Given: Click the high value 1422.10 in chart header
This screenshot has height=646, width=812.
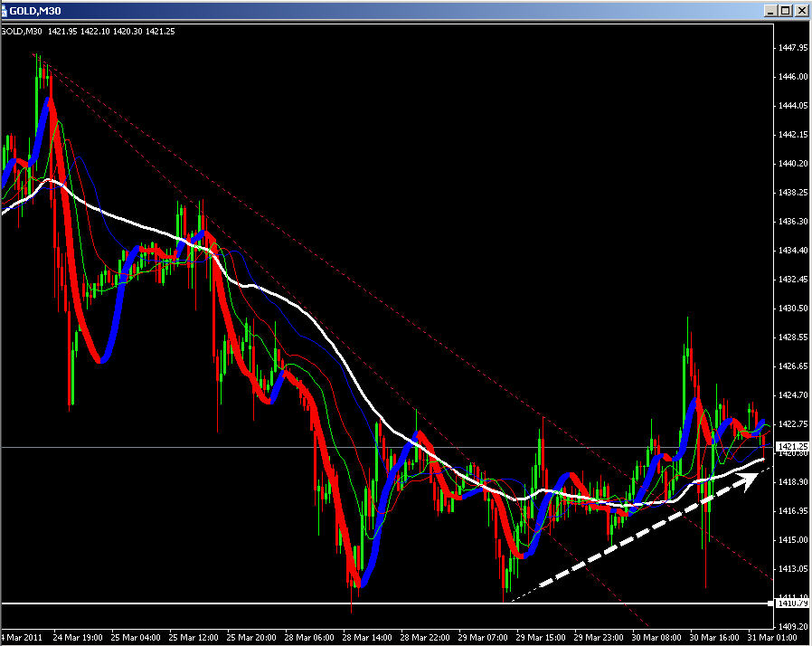Looking at the screenshot, I should (x=95, y=32).
